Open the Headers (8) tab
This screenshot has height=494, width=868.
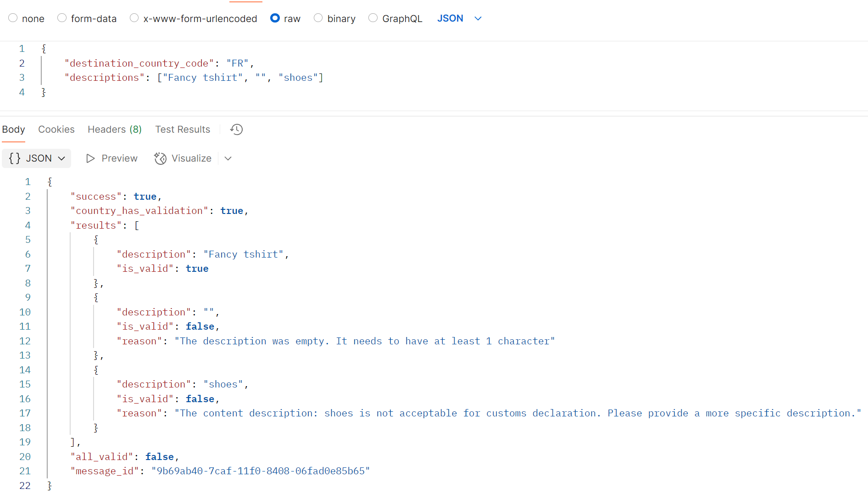114,129
